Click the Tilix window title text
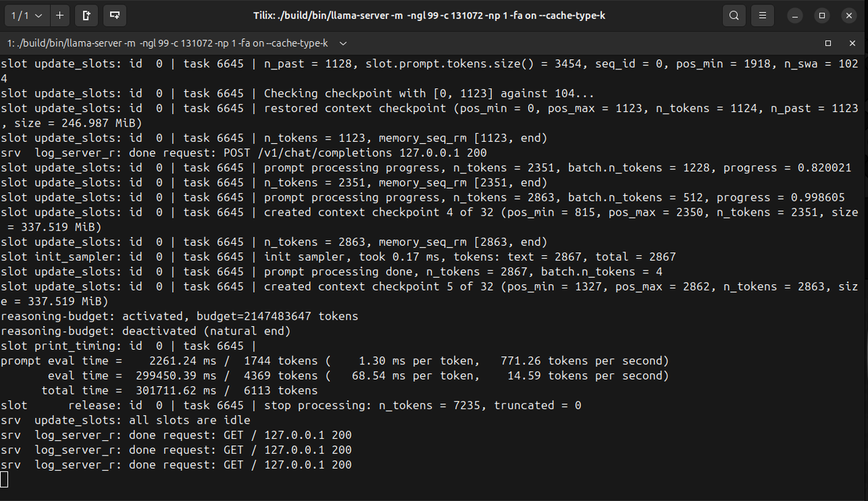 click(x=428, y=15)
